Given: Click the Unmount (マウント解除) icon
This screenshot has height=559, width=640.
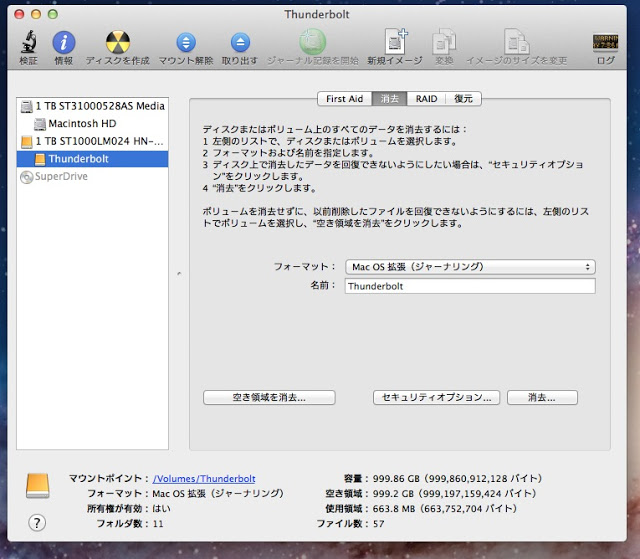Looking at the screenshot, I should pos(186,42).
